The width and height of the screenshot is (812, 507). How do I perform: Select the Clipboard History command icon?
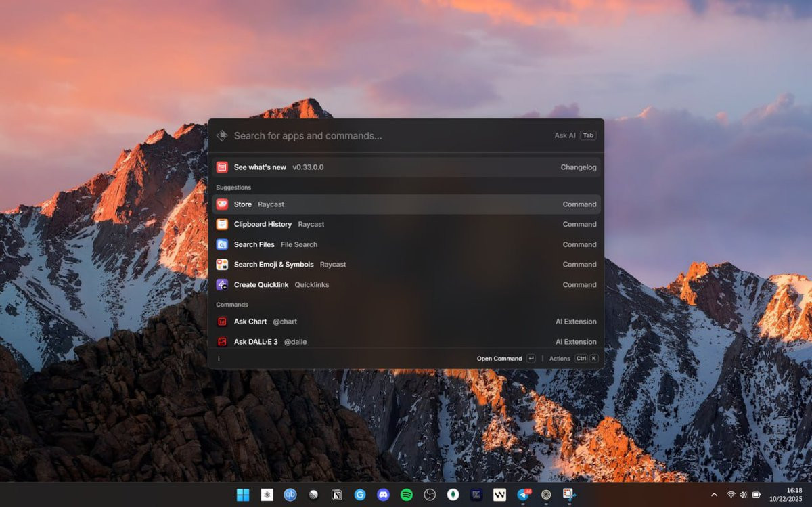222,224
